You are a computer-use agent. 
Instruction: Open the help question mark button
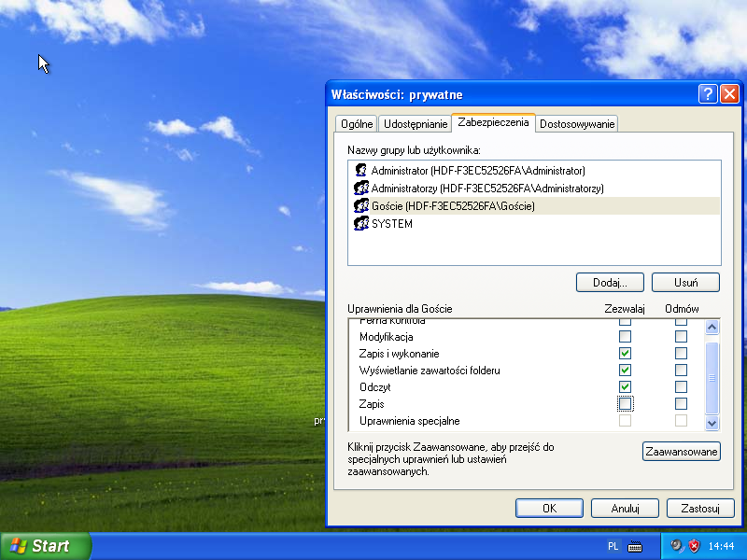coord(708,94)
